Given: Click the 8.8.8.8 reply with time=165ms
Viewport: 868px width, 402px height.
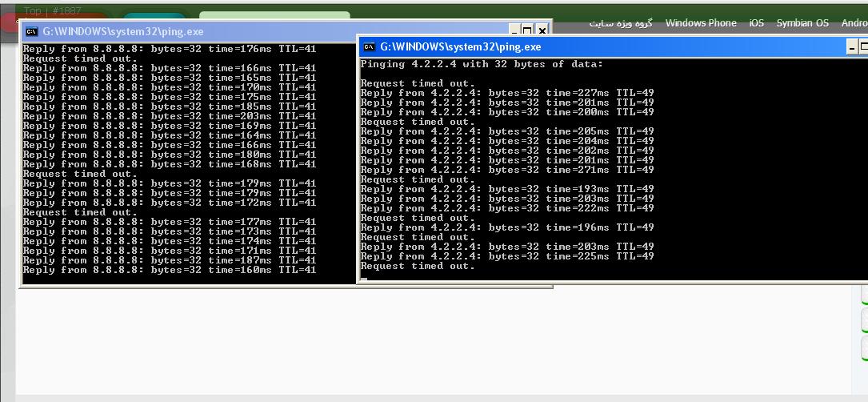Looking at the screenshot, I should click(x=170, y=78).
